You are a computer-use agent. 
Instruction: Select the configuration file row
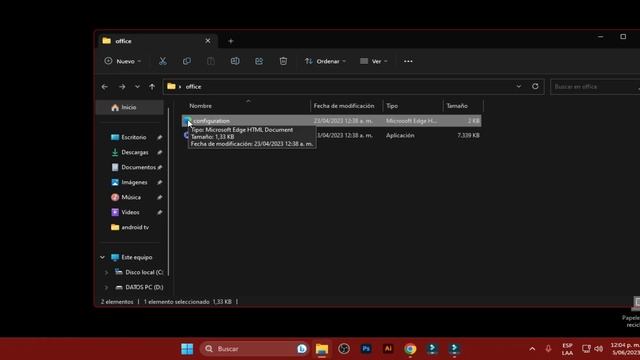(331, 121)
